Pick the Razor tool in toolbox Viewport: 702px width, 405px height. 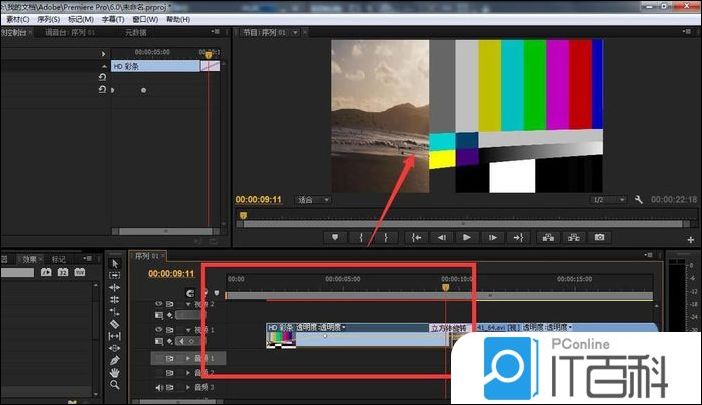[x=115, y=324]
